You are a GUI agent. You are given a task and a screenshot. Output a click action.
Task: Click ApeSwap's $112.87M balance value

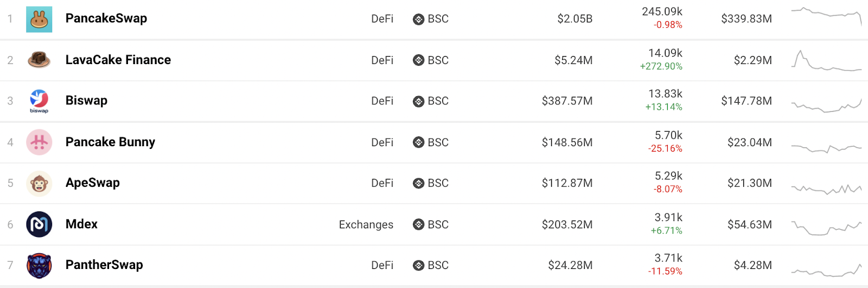click(x=567, y=183)
